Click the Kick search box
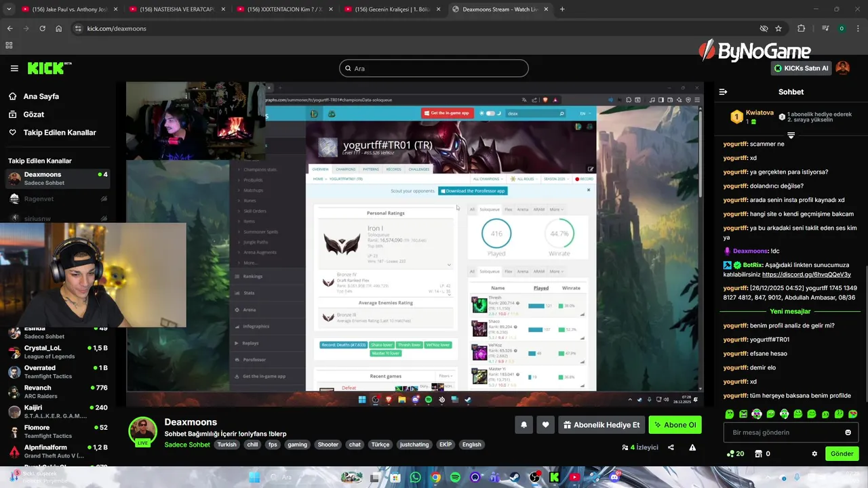868x488 pixels. tap(434, 68)
